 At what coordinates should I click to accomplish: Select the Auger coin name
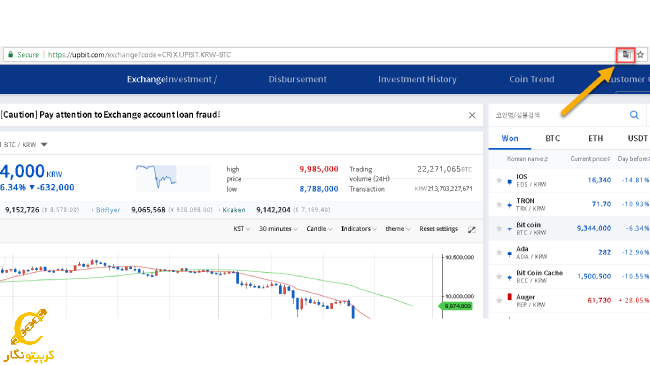pyautogui.click(x=525, y=297)
